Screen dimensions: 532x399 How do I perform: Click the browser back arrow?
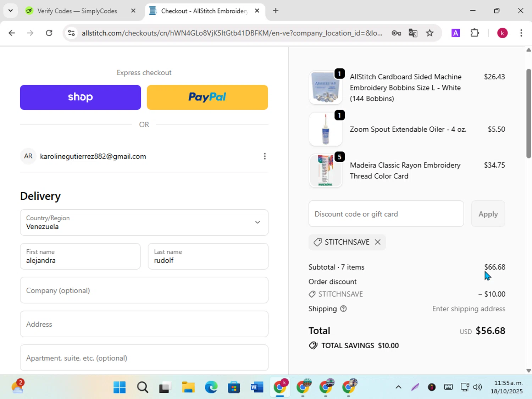click(12, 33)
